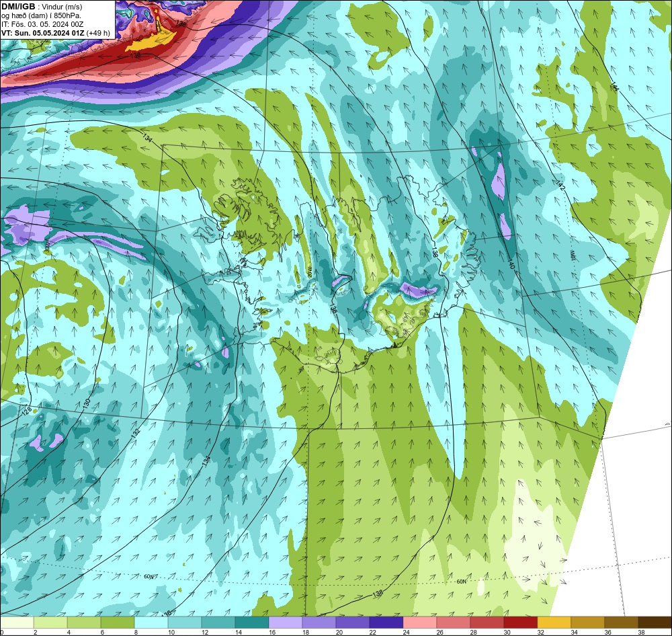Viewport: 672px width, 636px height.
Task: Pick the light cyan swatch between 8 and 10
Action: [151, 623]
